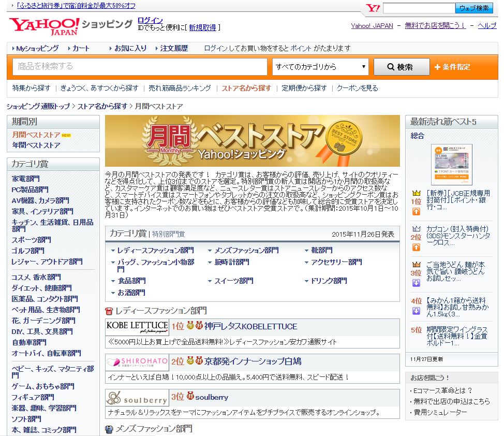Open クーポンを見る navigation item
This screenshot has width=504, height=436.
tap(358, 88)
